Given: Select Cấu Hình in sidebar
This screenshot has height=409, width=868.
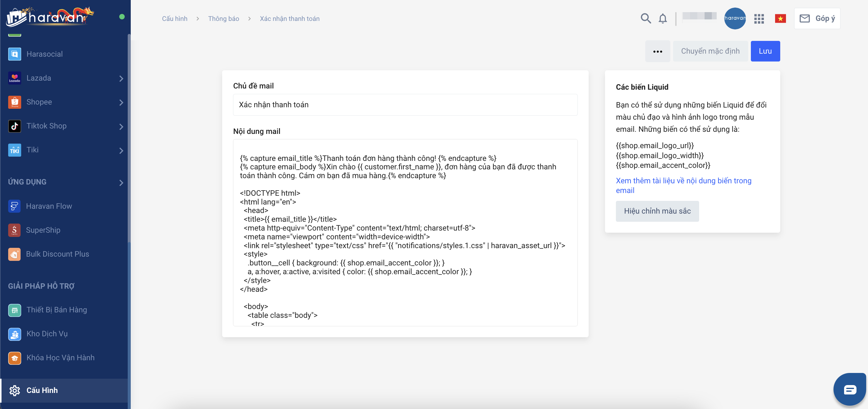Looking at the screenshot, I should (x=42, y=390).
